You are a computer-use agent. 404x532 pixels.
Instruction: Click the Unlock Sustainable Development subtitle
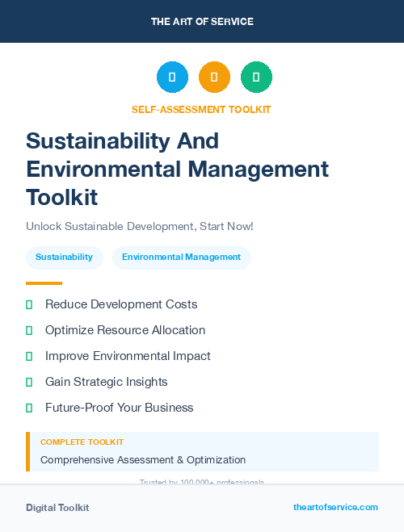(140, 226)
